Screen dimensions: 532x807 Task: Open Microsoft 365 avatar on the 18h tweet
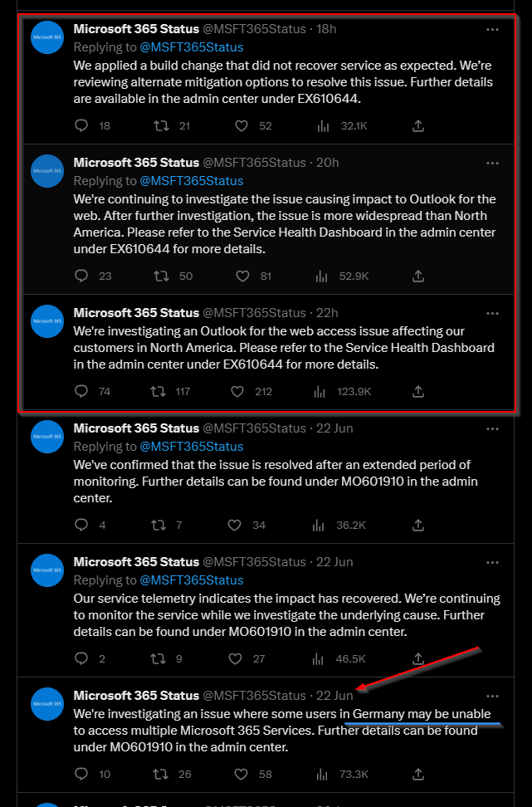[47, 37]
